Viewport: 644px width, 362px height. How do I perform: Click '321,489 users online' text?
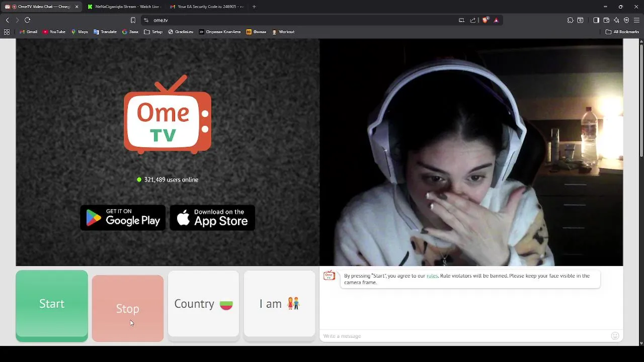pos(171,179)
